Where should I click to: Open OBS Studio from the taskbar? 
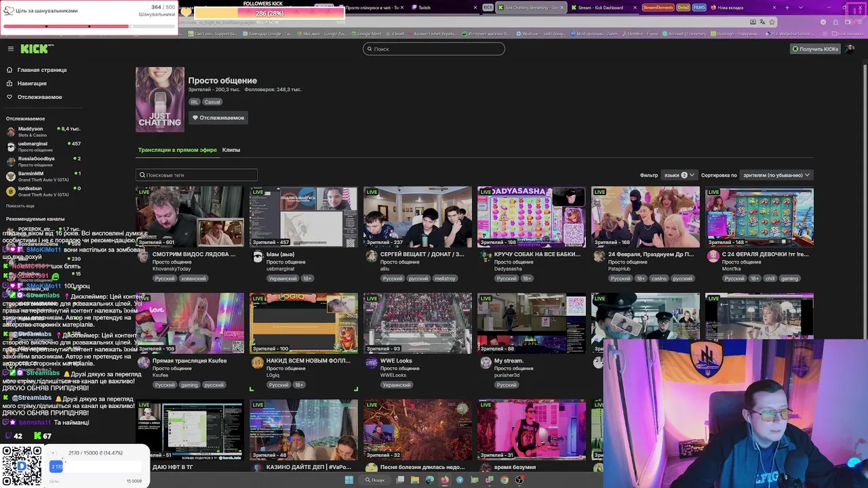pos(519,480)
